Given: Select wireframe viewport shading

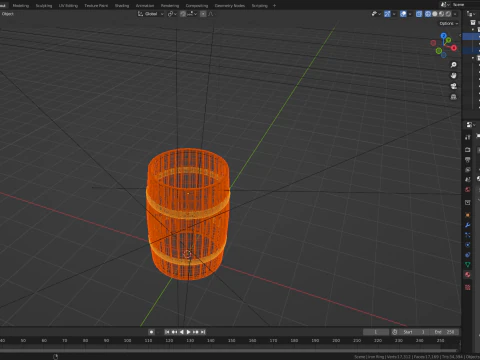Looking at the screenshot, I should (428, 14).
